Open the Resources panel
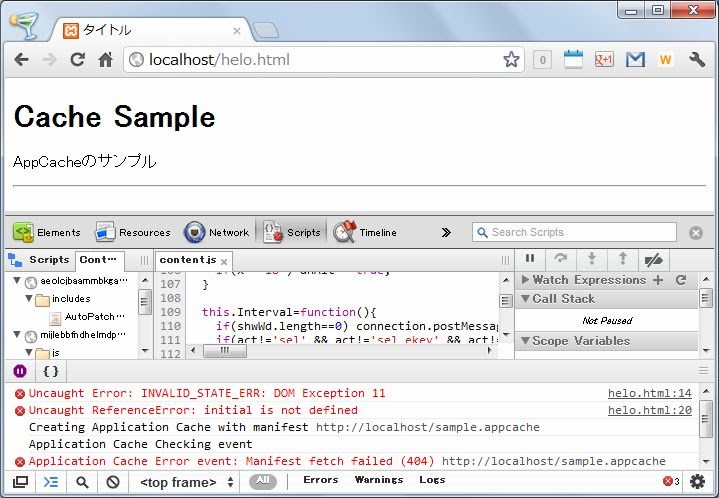This screenshot has width=719, height=498. click(133, 232)
